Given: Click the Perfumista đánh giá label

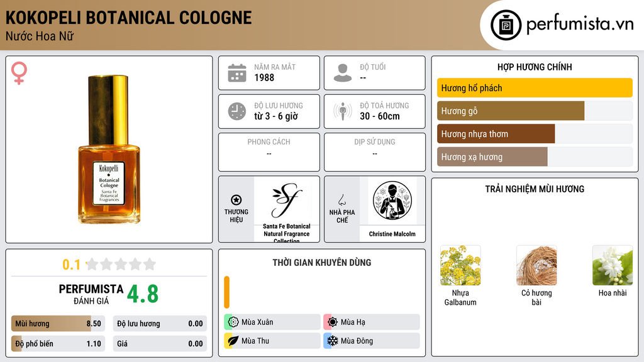Looking at the screenshot, I should (x=91, y=294).
